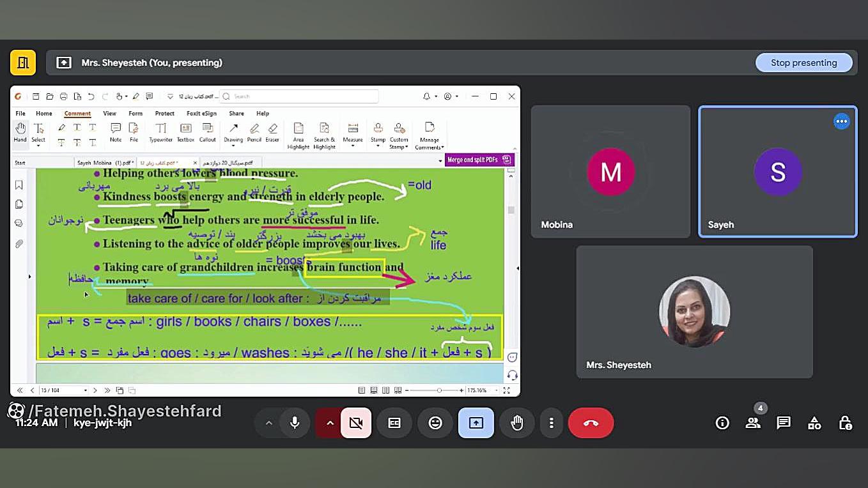Image resolution: width=868 pixels, height=488 pixels.
Task: Leave the call
Action: 591,423
